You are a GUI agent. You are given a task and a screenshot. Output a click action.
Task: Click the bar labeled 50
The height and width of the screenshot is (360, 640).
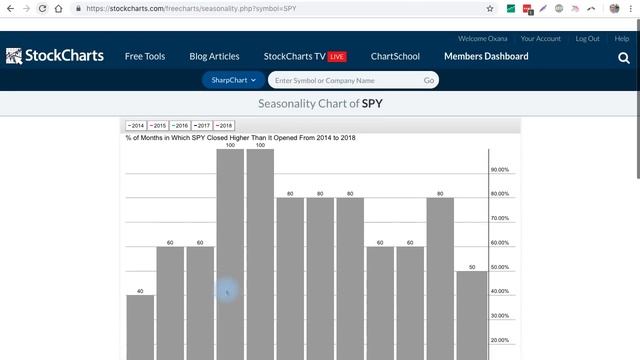472,316
